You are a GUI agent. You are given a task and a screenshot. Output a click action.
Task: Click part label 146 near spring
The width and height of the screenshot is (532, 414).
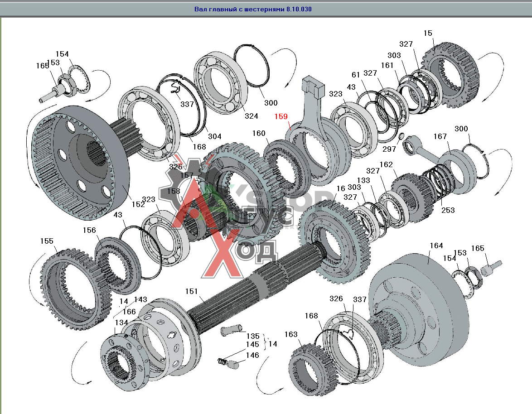(x=252, y=355)
